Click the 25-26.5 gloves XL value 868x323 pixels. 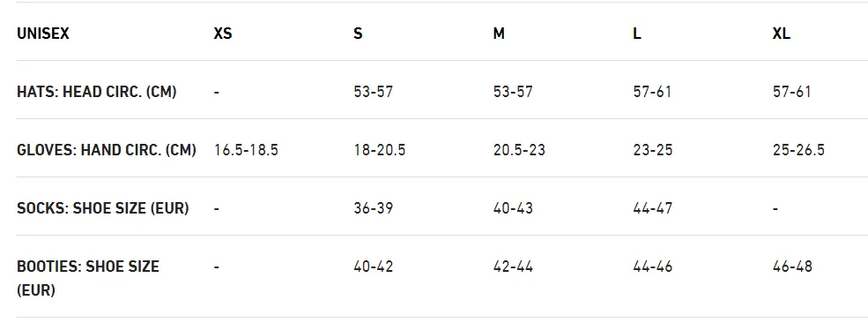click(x=798, y=150)
